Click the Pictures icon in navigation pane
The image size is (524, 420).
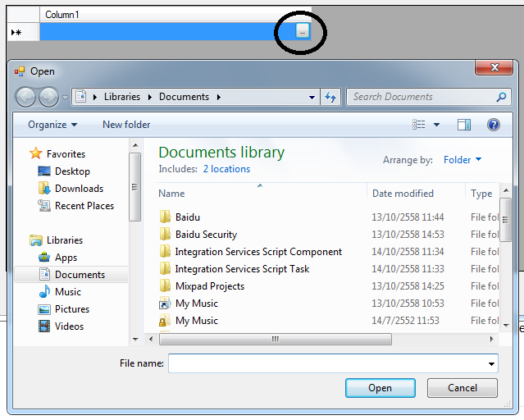coord(44,309)
